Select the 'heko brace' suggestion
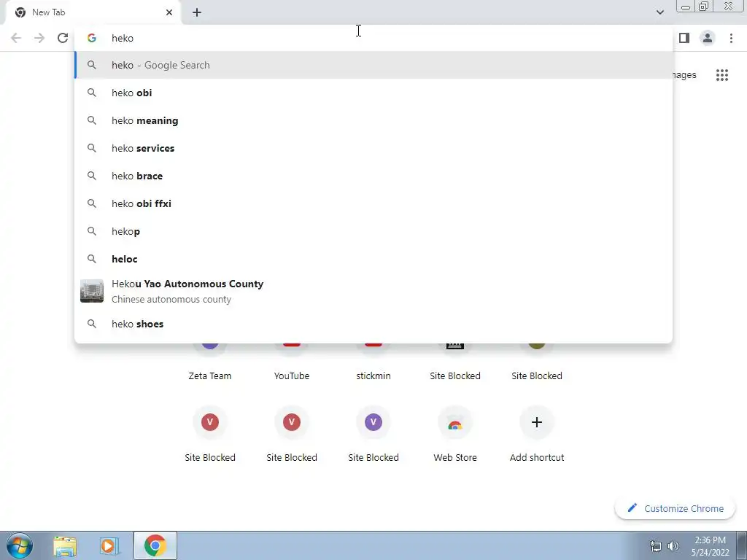Screen dimensions: 747x560 click(x=374, y=176)
